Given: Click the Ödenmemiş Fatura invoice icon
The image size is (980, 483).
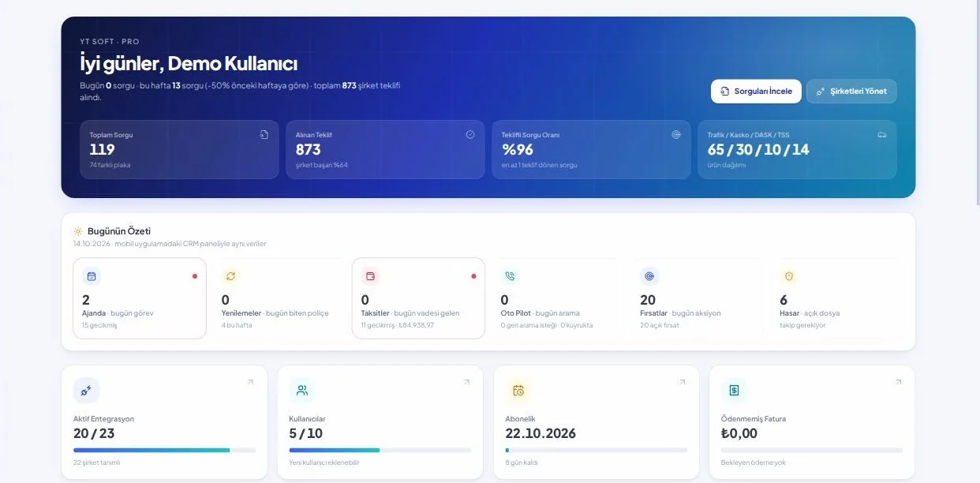Looking at the screenshot, I should click(734, 390).
